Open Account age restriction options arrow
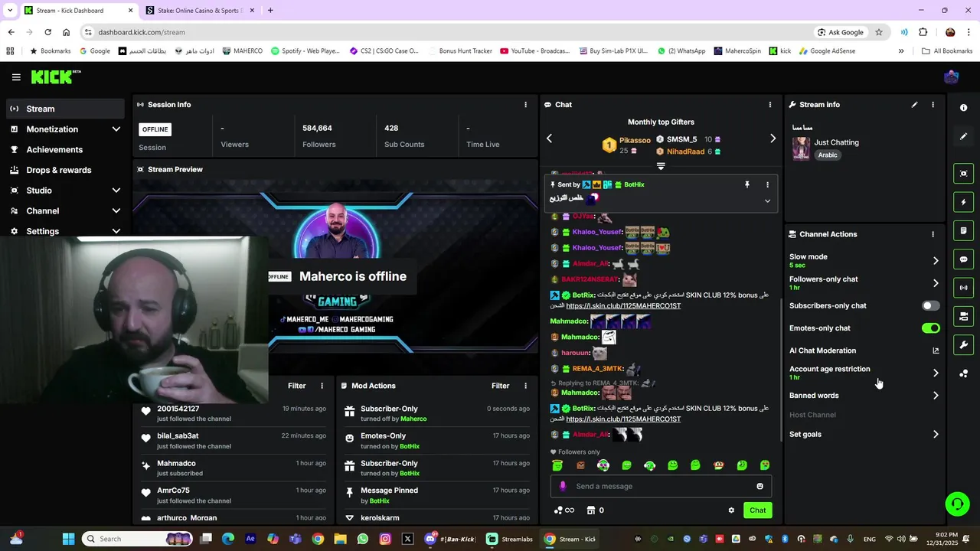Screen dimensions: 980x551 click(936, 373)
